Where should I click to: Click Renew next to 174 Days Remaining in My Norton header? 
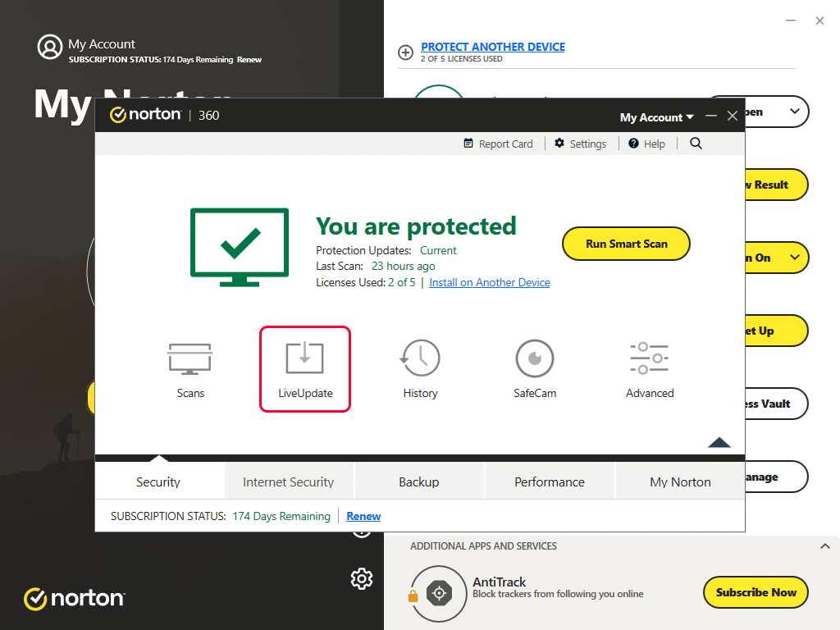pos(249,59)
